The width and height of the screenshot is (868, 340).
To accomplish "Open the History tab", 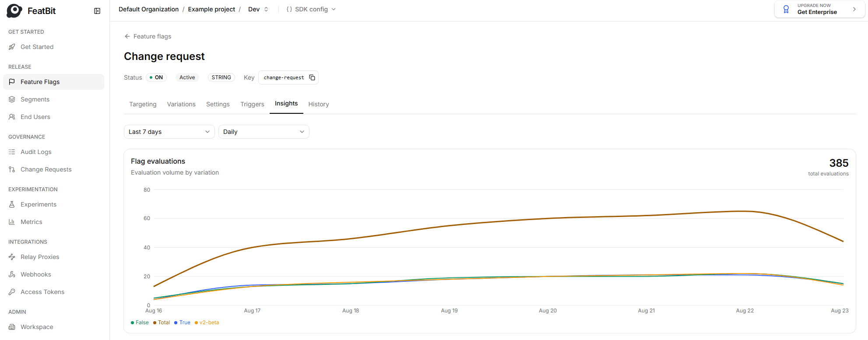I will tap(319, 104).
